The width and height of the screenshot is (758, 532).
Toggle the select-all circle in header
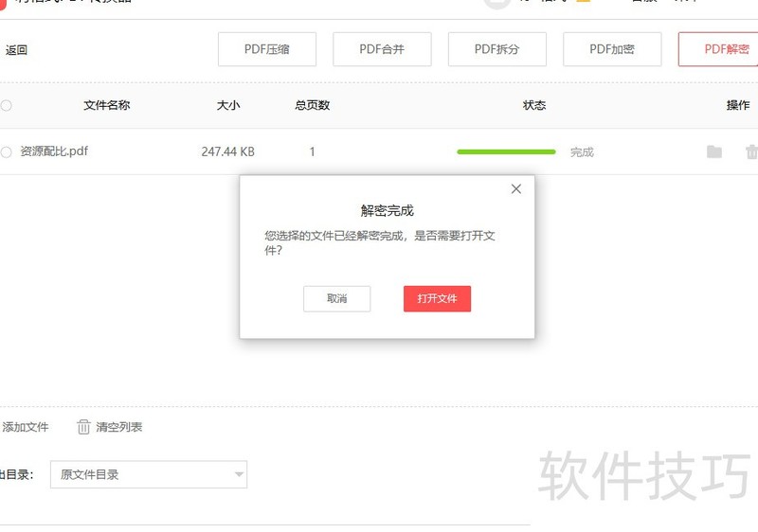point(6,105)
